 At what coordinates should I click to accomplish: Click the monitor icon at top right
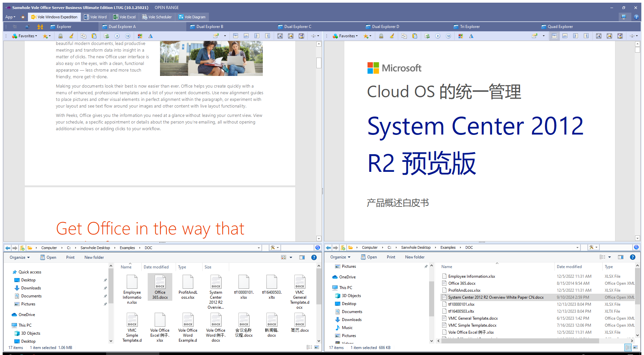pos(624,17)
